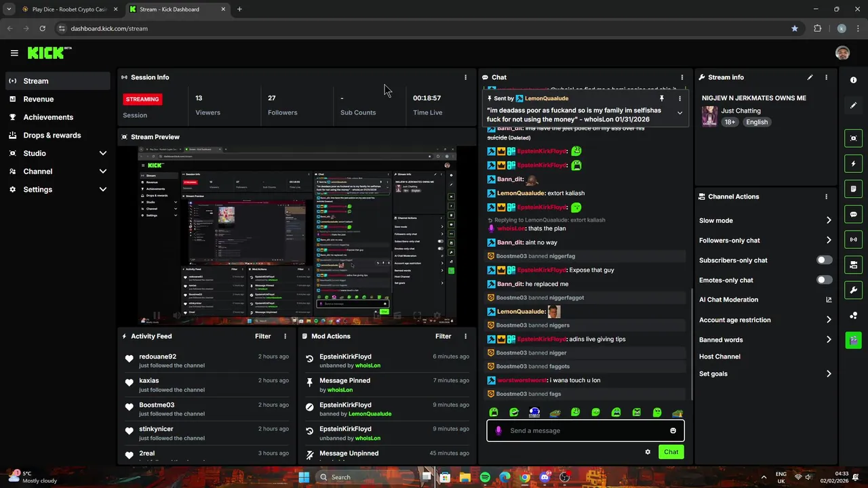Open the Stream info three-dot menu
This screenshot has height=488, width=868.
[826, 77]
